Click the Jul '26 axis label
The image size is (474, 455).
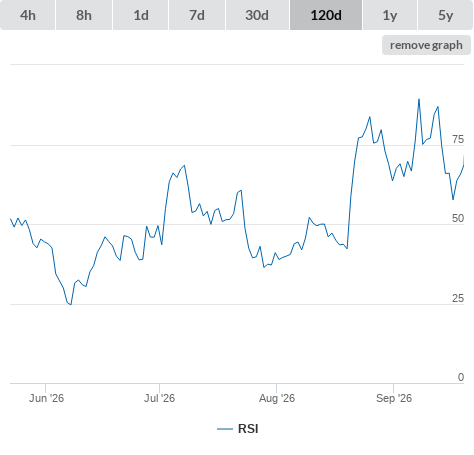159,398
